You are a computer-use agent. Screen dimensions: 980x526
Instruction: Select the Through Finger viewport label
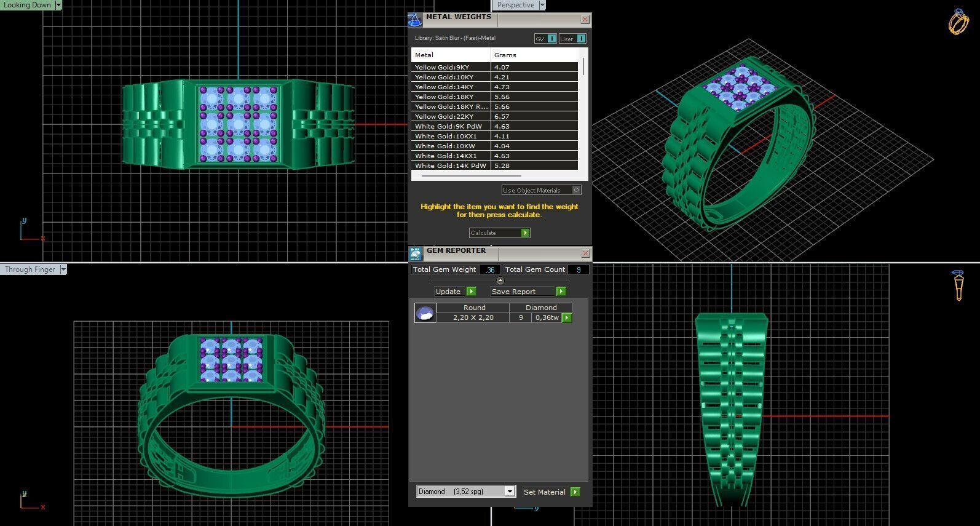pyautogui.click(x=30, y=269)
